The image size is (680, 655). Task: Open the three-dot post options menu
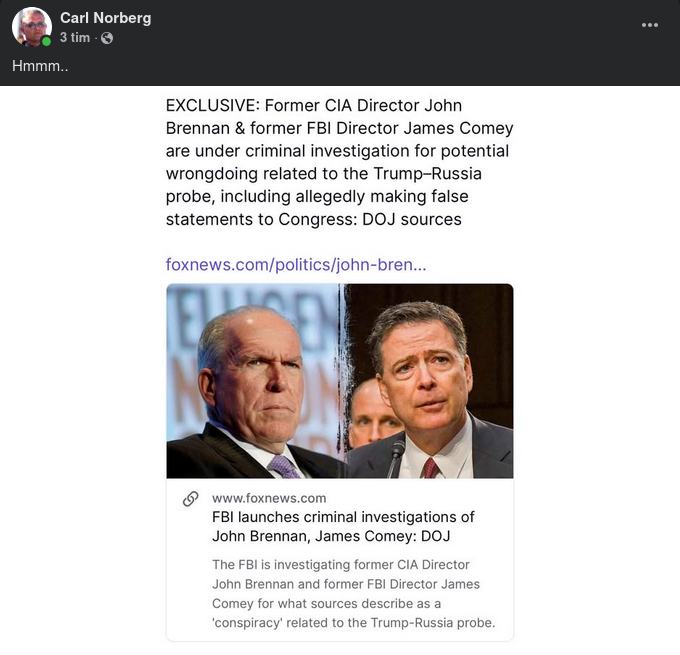click(x=650, y=25)
